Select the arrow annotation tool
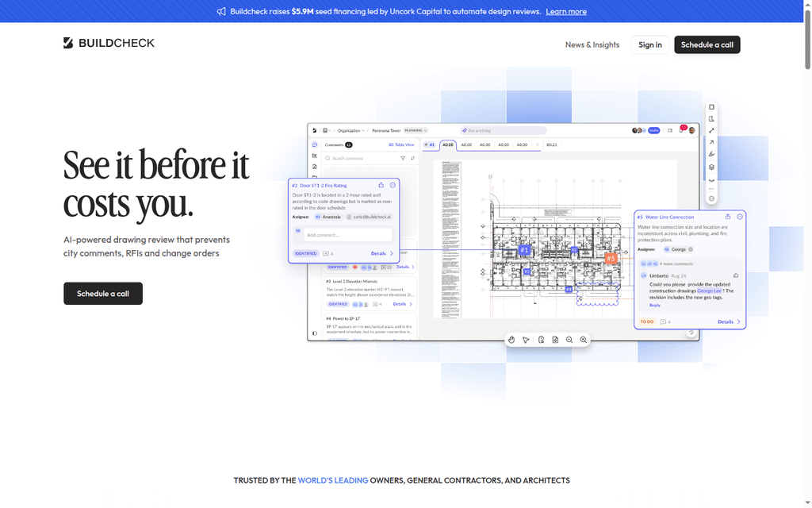812x508 pixels. [x=711, y=142]
